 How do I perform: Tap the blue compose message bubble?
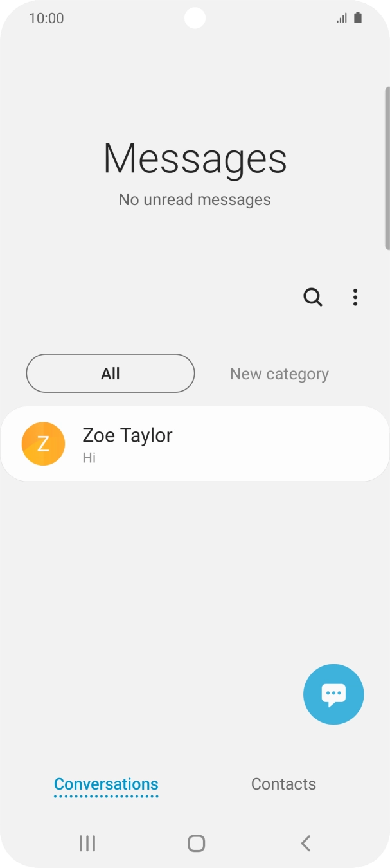click(x=333, y=694)
